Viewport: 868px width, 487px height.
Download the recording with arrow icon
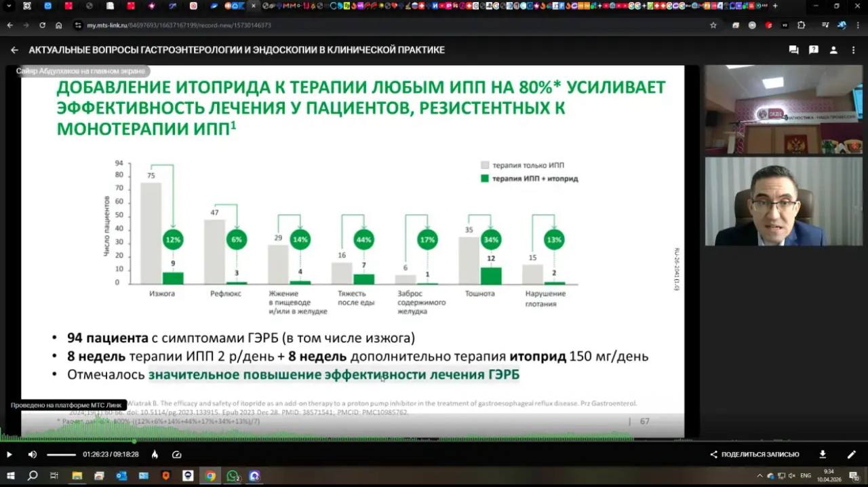tap(823, 454)
